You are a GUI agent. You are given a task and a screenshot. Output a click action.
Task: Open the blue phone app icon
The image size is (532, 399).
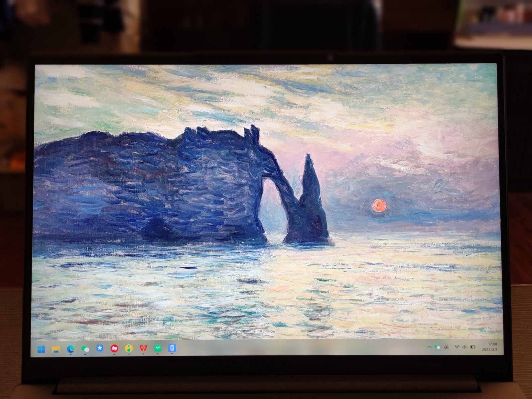[172, 348]
